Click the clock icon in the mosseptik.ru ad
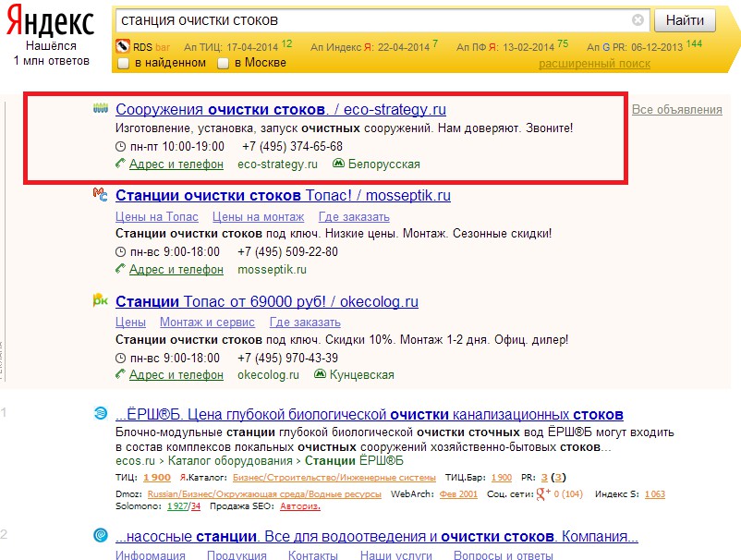The height and width of the screenshot is (560, 741). [120, 252]
